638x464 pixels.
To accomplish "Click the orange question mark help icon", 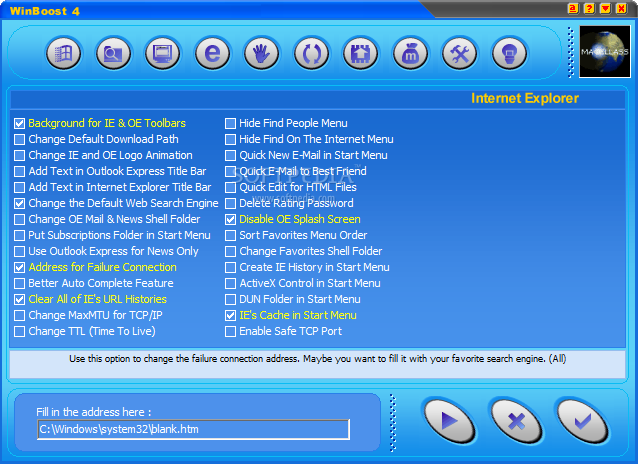I will 589,9.
